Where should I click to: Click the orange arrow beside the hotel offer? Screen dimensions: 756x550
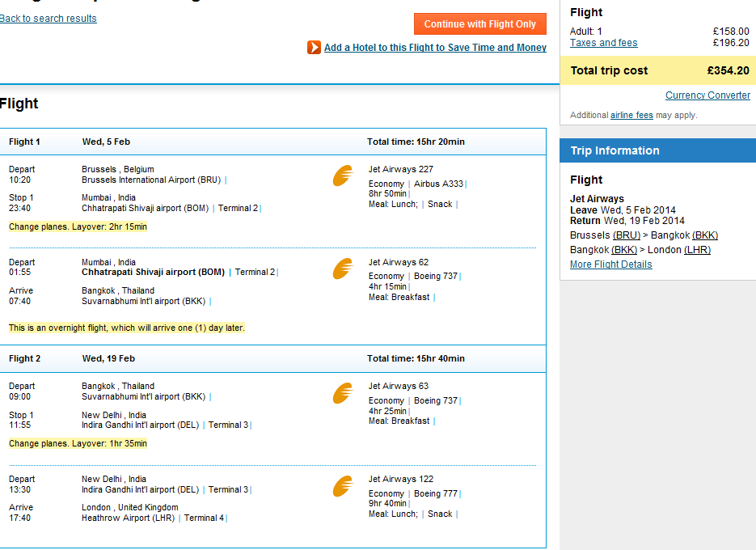[314, 48]
